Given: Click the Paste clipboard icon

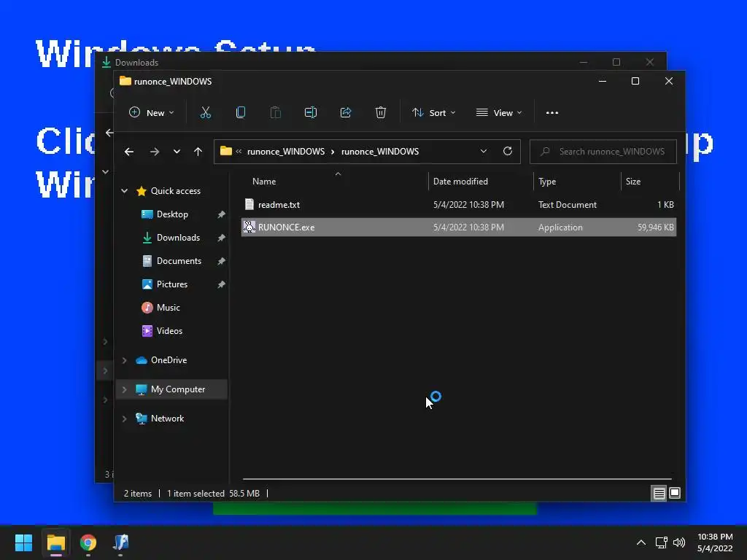Looking at the screenshot, I should tap(275, 113).
